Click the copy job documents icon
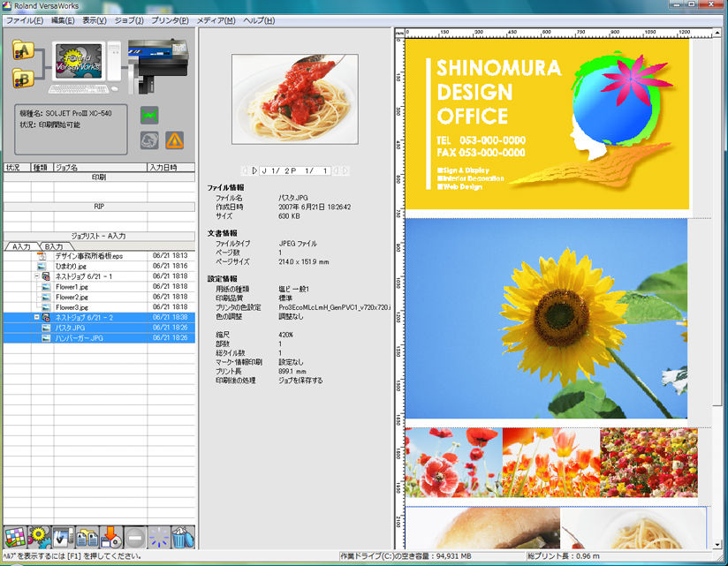The height and width of the screenshot is (566, 728). tap(87, 536)
